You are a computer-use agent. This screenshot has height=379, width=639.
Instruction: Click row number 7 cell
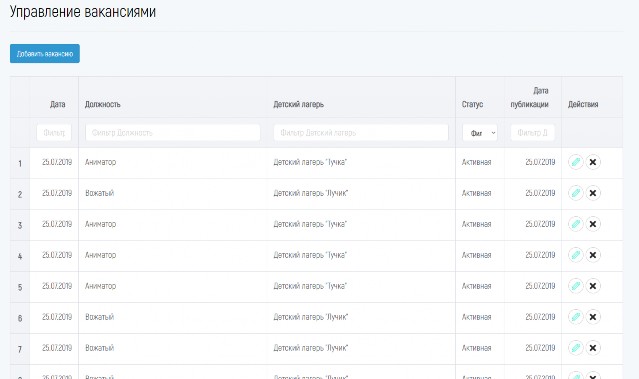click(x=20, y=349)
